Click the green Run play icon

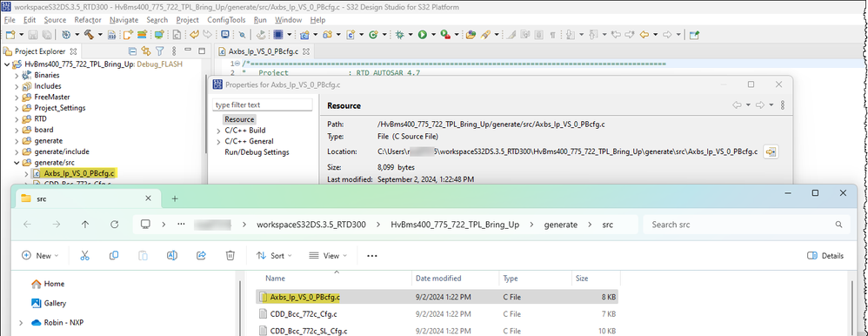point(422,34)
